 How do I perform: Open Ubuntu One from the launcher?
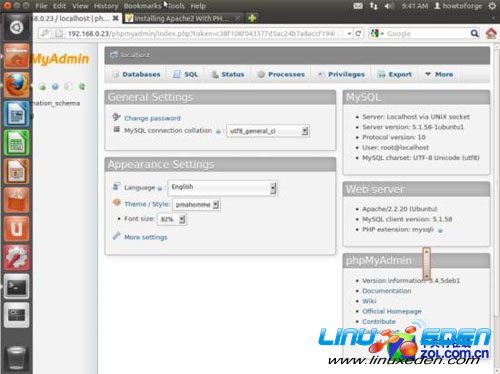tap(16, 229)
